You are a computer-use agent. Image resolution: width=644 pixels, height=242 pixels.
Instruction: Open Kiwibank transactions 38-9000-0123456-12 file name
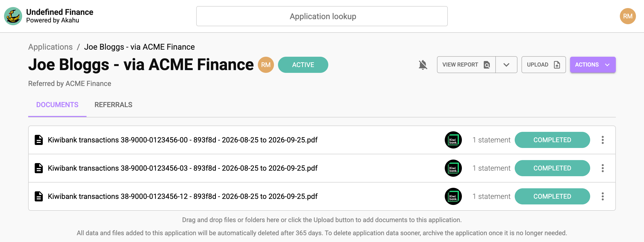point(183,196)
